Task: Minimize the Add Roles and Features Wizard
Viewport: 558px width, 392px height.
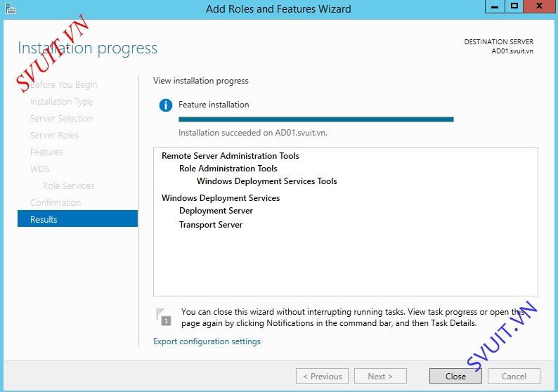Action: pos(495,6)
